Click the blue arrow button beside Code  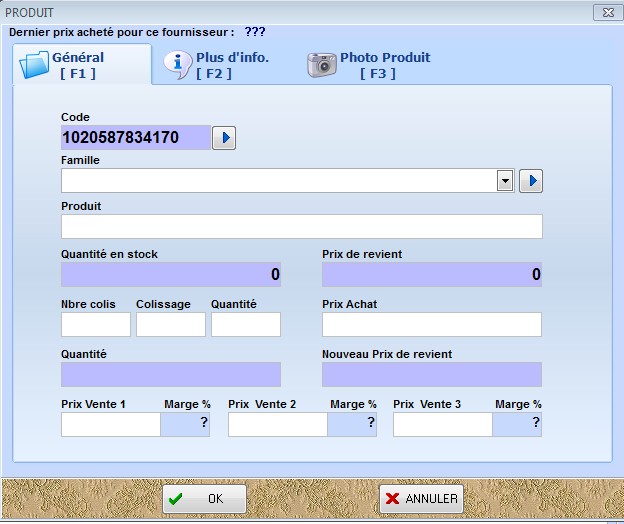224,138
